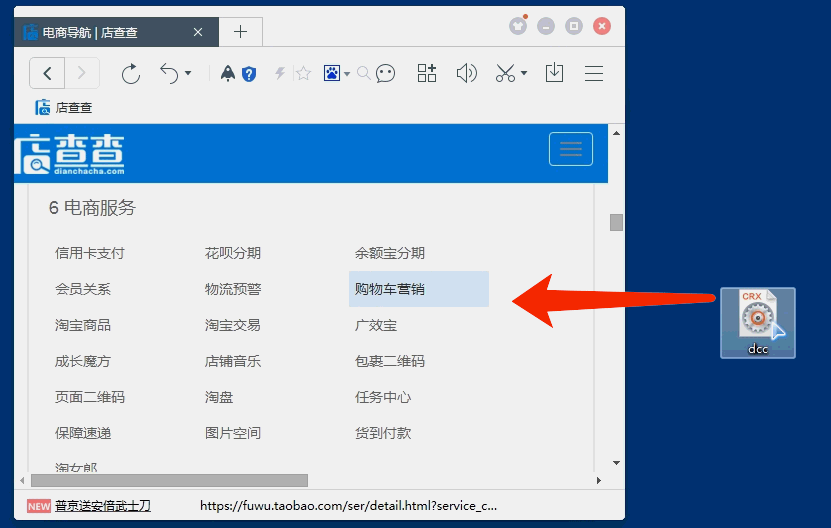The height and width of the screenshot is (528, 831).
Task: Click the horizontal scrollbar thumb
Action: pyautogui.click(x=170, y=480)
